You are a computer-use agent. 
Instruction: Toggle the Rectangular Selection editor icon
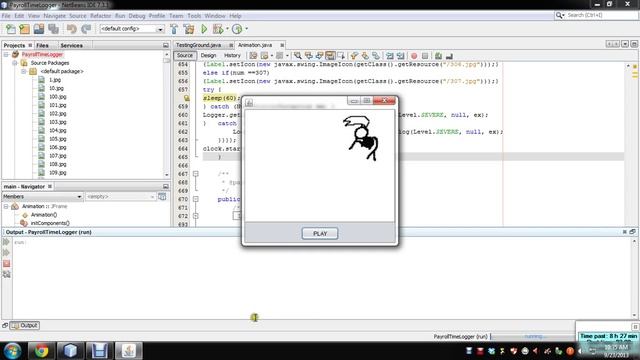click(x=341, y=56)
